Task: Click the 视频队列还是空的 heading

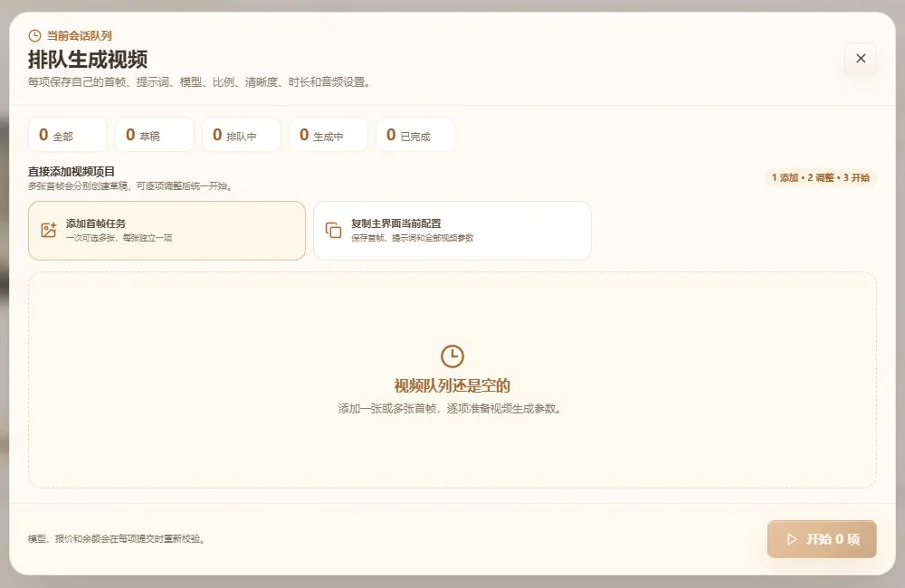Action: click(x=452, y=385)
